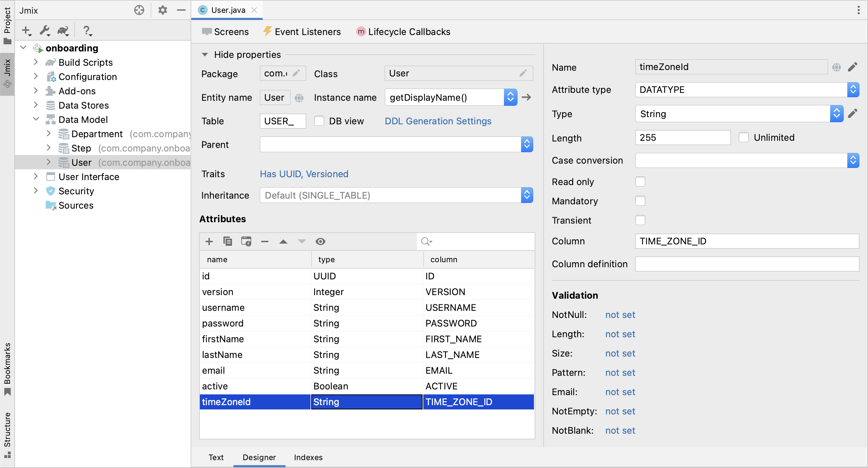Click the move attribute down icon
Screen dimensions: 868x468
(302, 241)
